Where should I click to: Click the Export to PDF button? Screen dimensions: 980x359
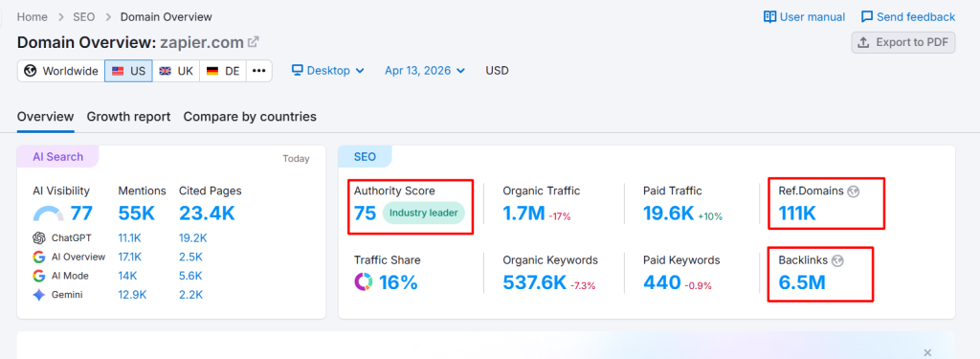click(903, 42)
